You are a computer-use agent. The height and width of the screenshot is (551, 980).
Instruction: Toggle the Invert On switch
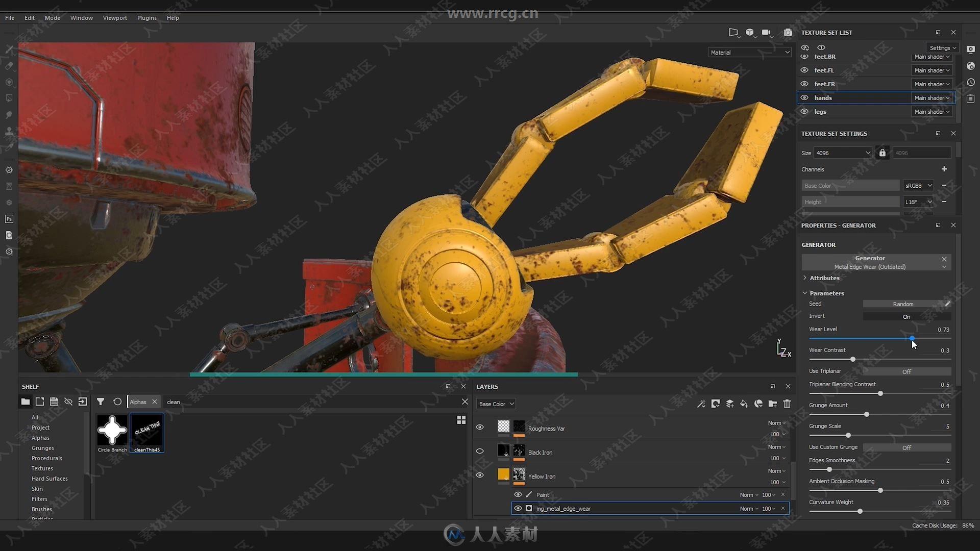pos(906,317)
